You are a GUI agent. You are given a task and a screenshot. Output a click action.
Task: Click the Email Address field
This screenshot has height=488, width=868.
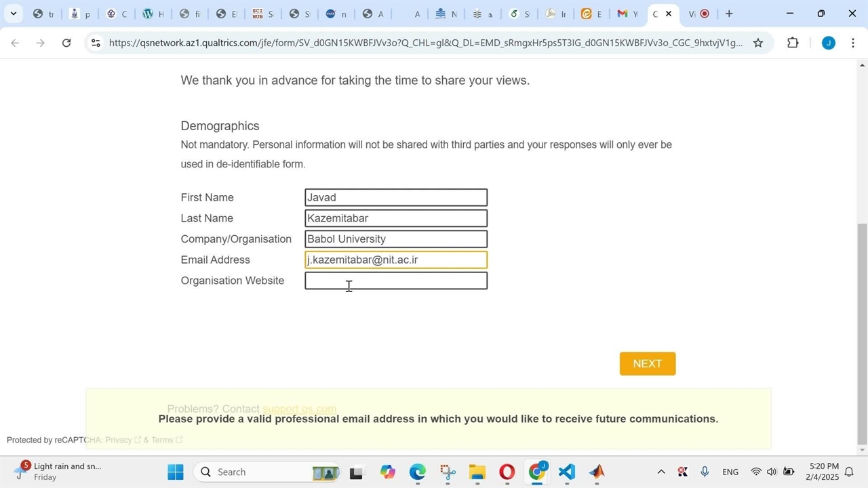(396, 260)
